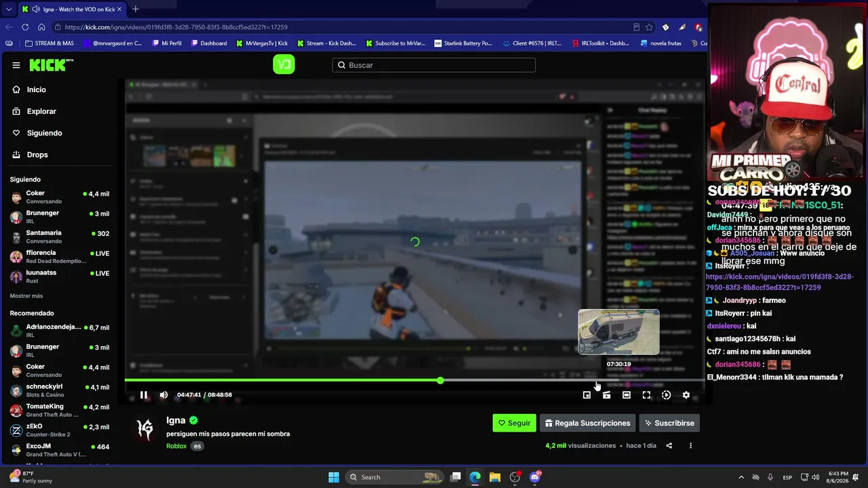Open novela frutas bookmark
Image resolution: width=868 pixels, height=488 pixels.
[660, 43]
